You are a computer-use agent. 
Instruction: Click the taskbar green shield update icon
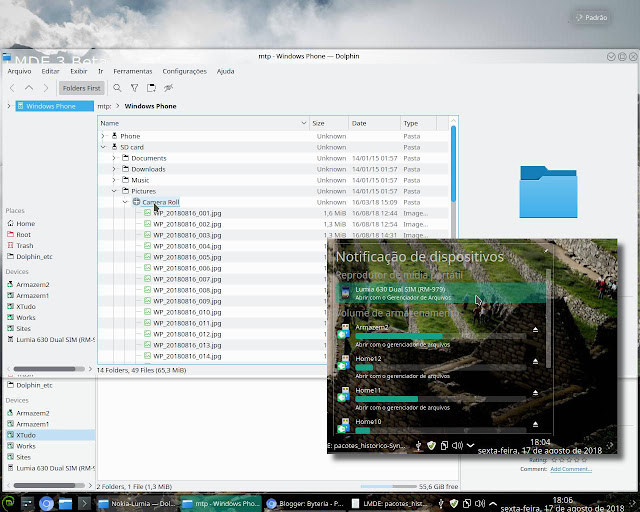(454, 504)
